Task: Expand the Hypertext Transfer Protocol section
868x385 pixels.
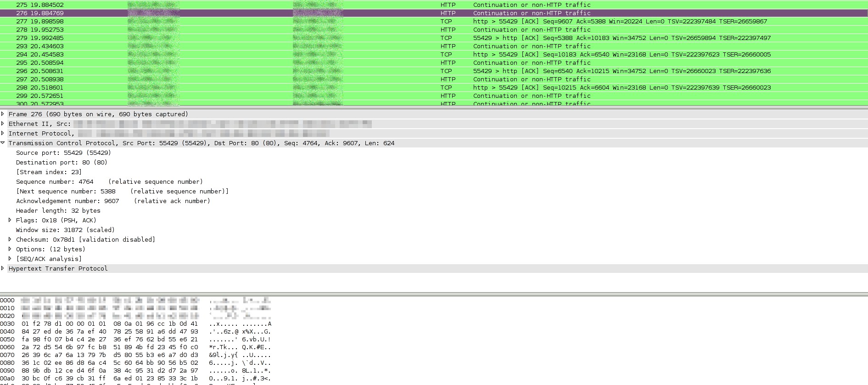Action: tap(3, 268)
